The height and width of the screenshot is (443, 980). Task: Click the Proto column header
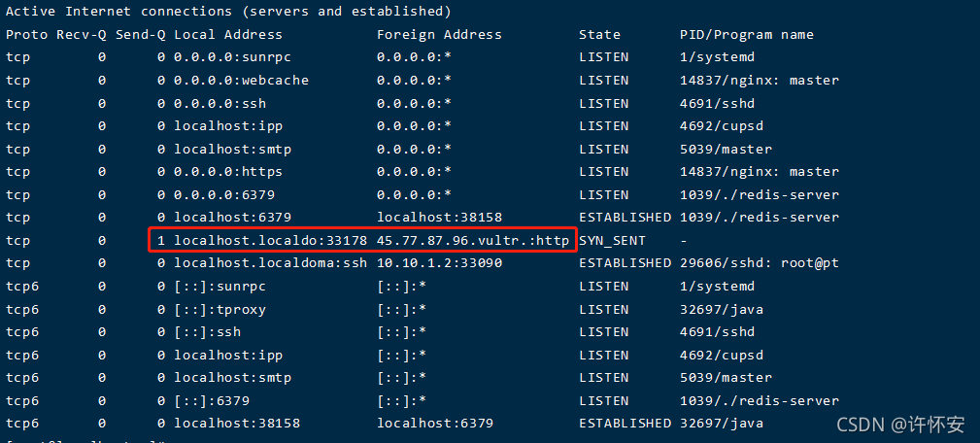(25, 34)
